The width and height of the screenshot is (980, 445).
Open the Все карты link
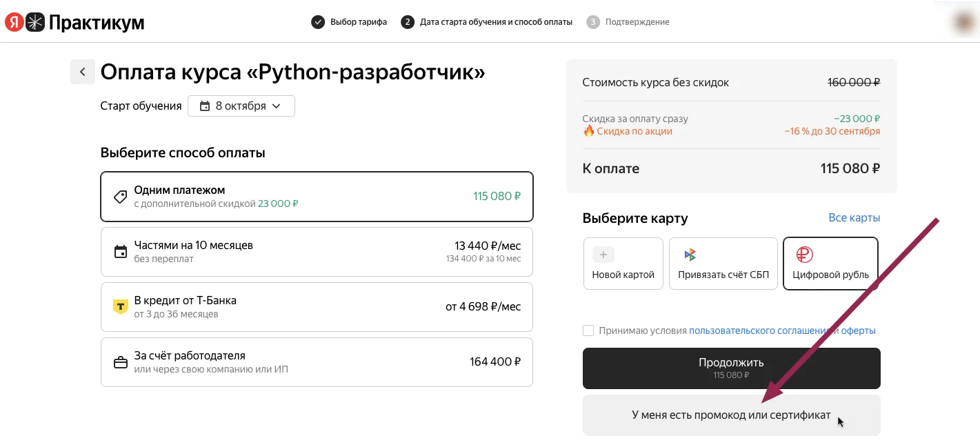pyautogui.click(x=854, y=218)
